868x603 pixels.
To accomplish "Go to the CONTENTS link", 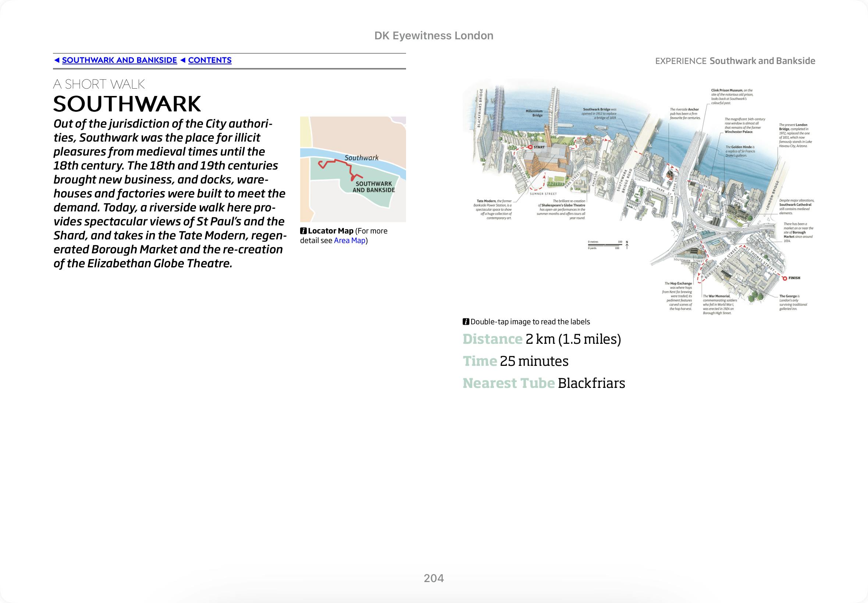I will click(210, 60).
